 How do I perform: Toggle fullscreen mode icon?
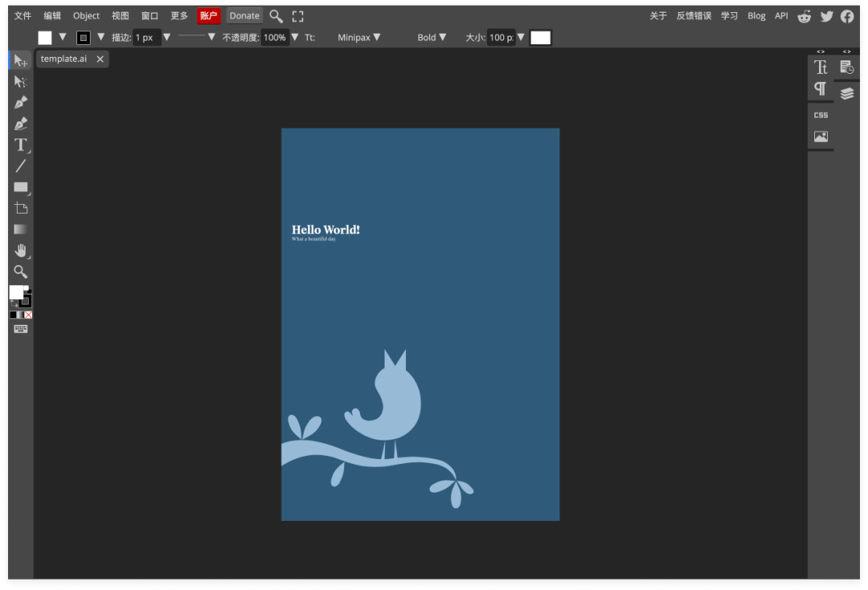(x=298, y=16)
